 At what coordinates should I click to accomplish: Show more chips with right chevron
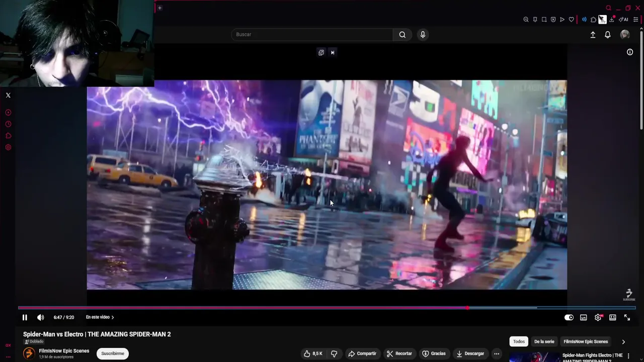pos(623,342)
